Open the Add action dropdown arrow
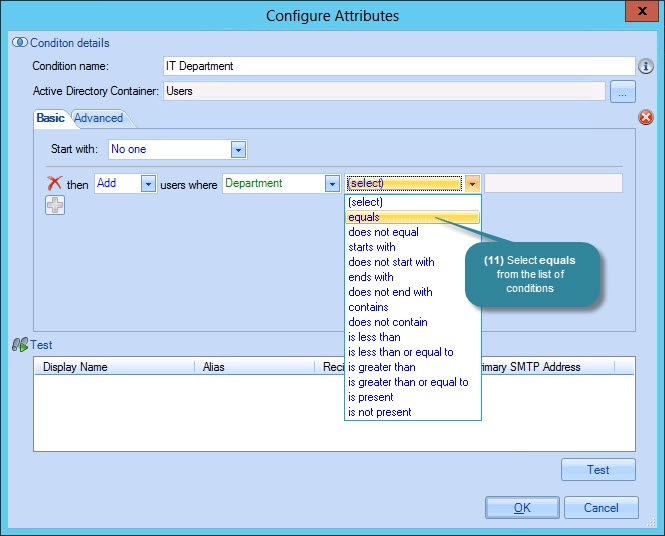 148,184
